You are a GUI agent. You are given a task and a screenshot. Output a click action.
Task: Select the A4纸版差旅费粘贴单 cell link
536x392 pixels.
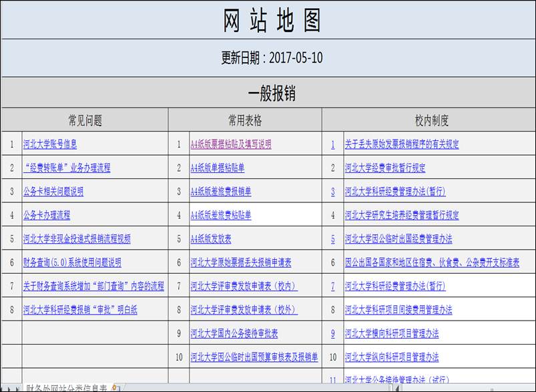point(221,216)
